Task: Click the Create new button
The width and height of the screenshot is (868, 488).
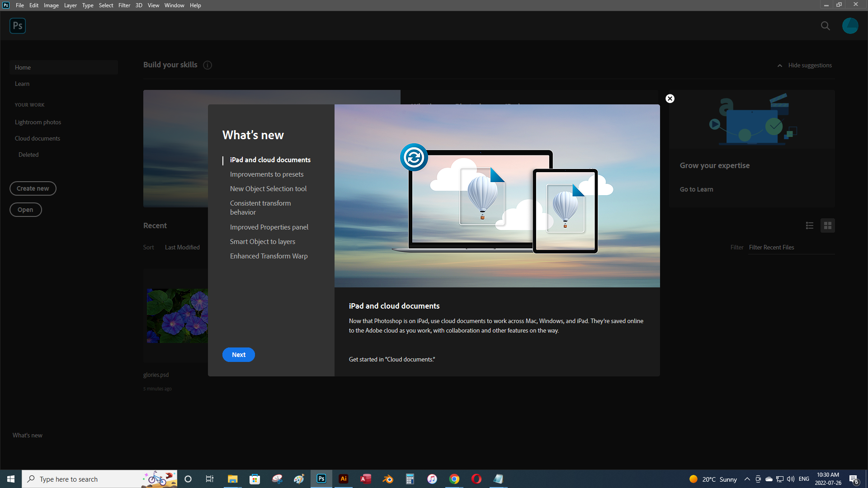Action: coord(33,188)
